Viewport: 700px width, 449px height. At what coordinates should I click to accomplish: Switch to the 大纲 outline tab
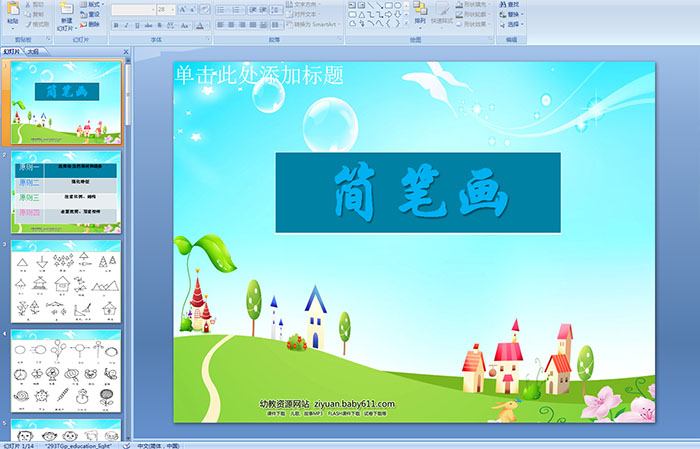(33, 52)
